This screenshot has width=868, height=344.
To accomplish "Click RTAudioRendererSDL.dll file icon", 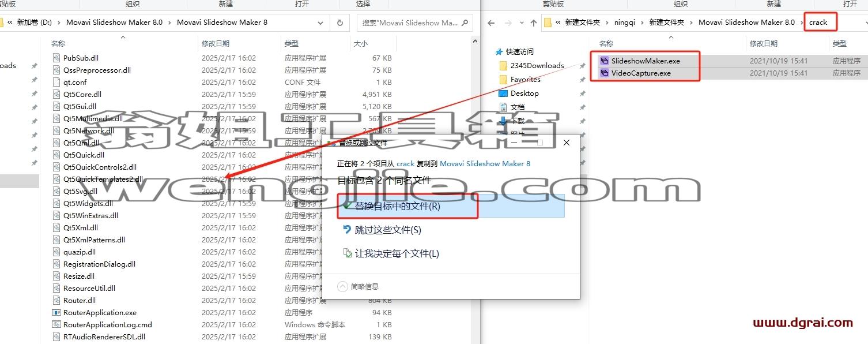I will pyautogui.click(x=56, y=336).
